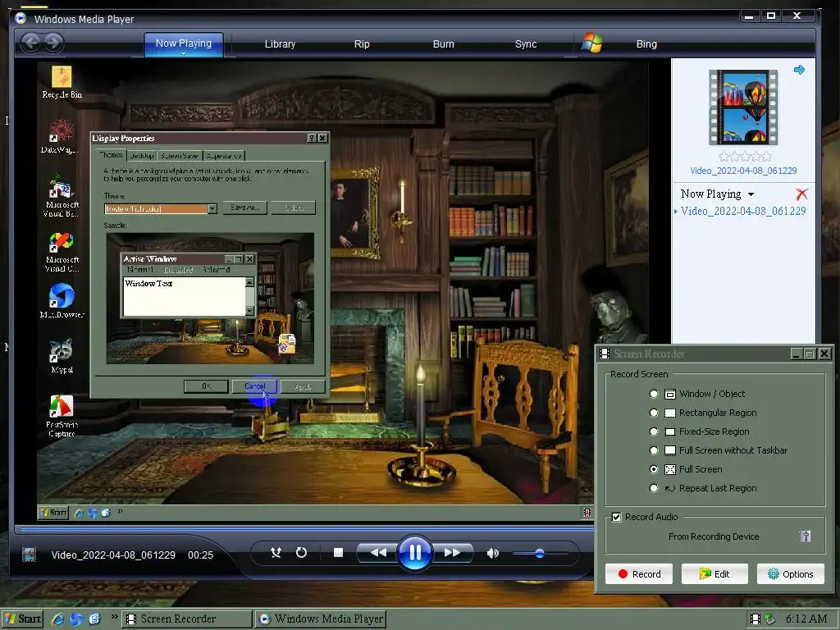Select the Repeat Last Region radio button
840x630 pixels.
pyautogui.click(x=654, y=488)
